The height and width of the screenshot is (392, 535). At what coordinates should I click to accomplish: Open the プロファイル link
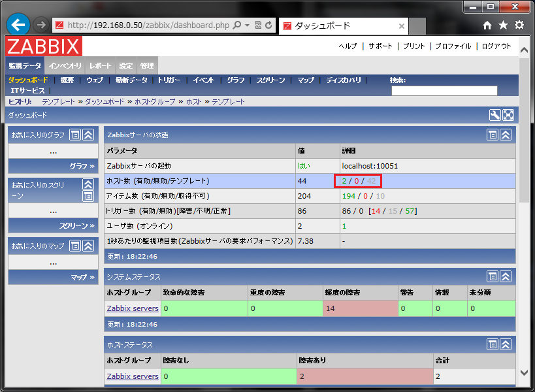coord(453,46)
